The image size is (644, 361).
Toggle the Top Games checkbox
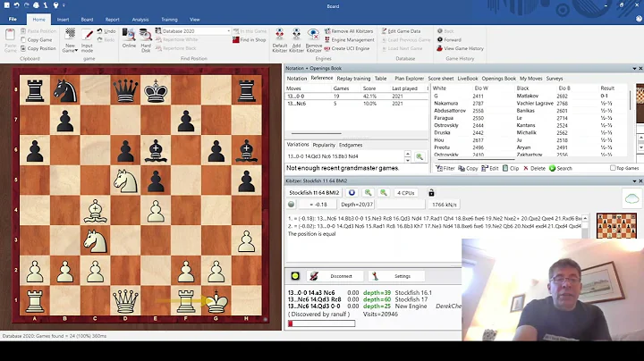(613, 168)
